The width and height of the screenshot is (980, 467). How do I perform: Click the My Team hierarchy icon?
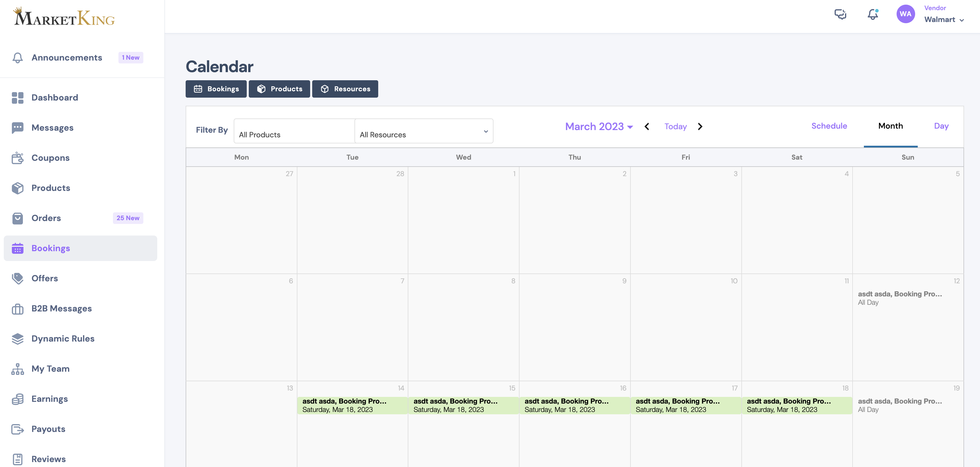(x=17, y=369)
